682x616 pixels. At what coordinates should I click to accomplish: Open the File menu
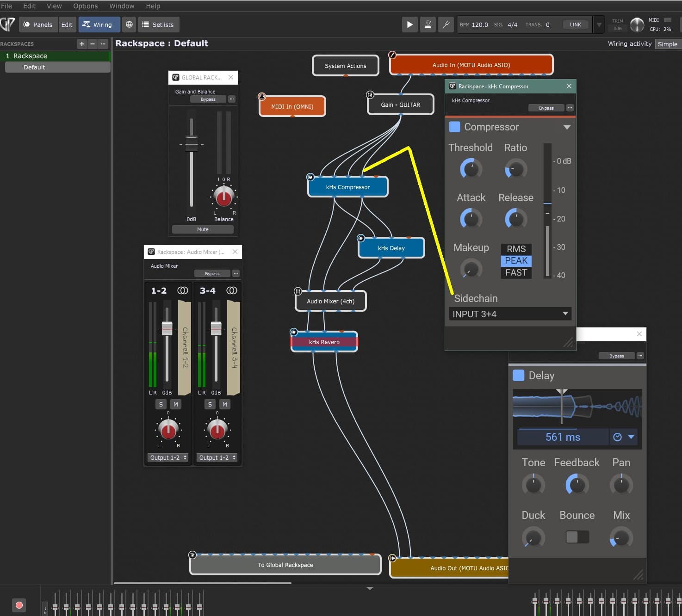pyautogui.click(x=6, y=6)
